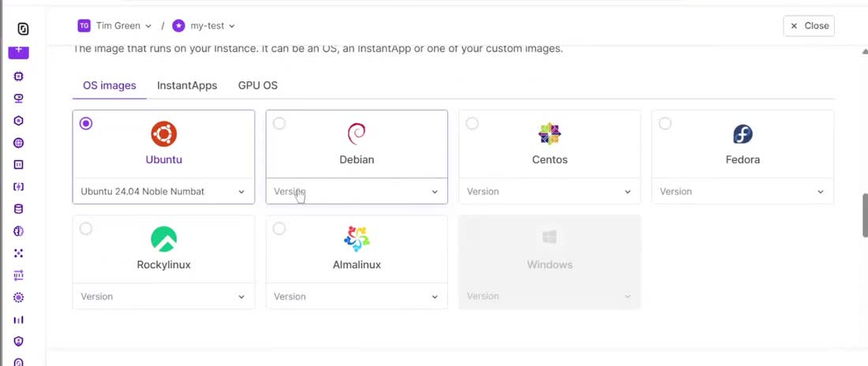
Task: Open the Ubuntu 24.04 Noble Numbat version dropdown
Action: (164, 191)
